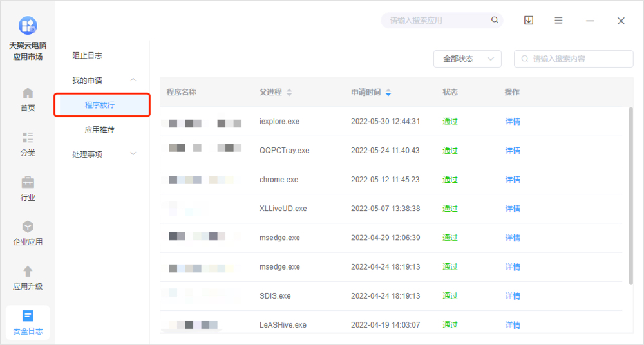
Task: Click the magnifier icon in top search bar
Action: 495,20
